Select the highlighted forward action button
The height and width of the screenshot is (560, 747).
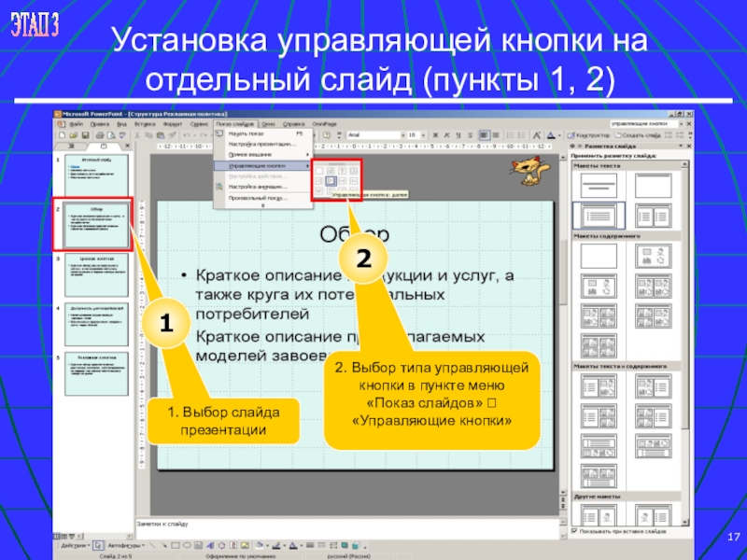coord(332,182)
